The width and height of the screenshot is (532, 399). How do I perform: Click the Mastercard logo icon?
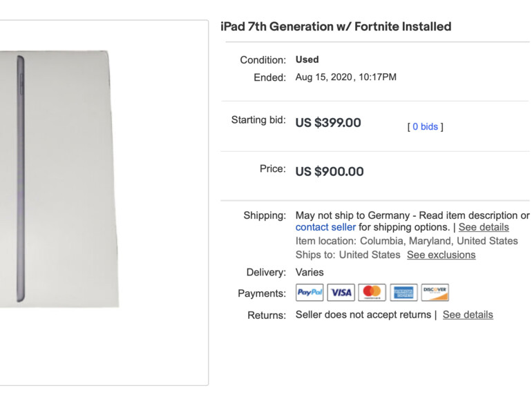click(372, 293)
